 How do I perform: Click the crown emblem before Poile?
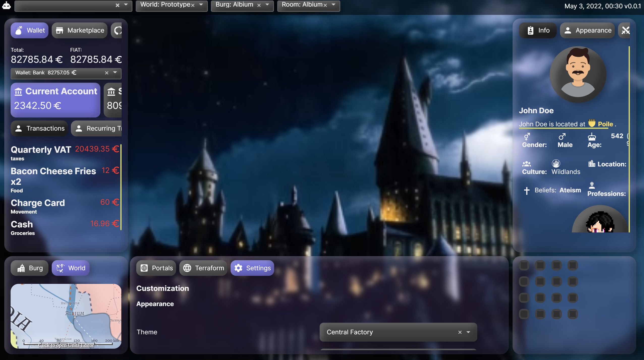click(592, 123)
